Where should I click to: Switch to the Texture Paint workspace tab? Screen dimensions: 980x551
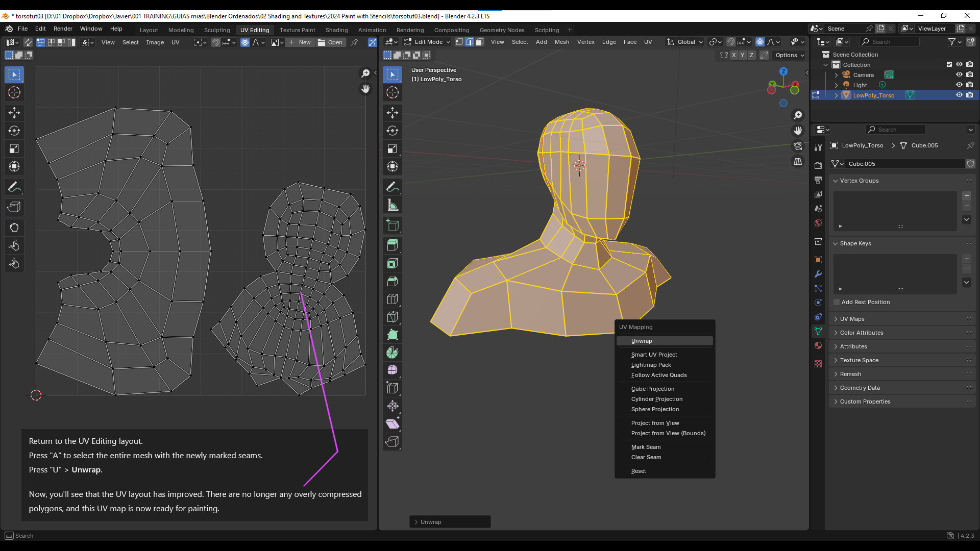(297, 30)
